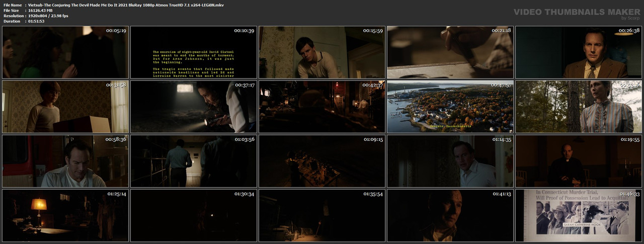Open the face close-up frame 01:41:13
The height and width of the screenshot is (244, 644).
pyautogui.click(x=450, y=215)
